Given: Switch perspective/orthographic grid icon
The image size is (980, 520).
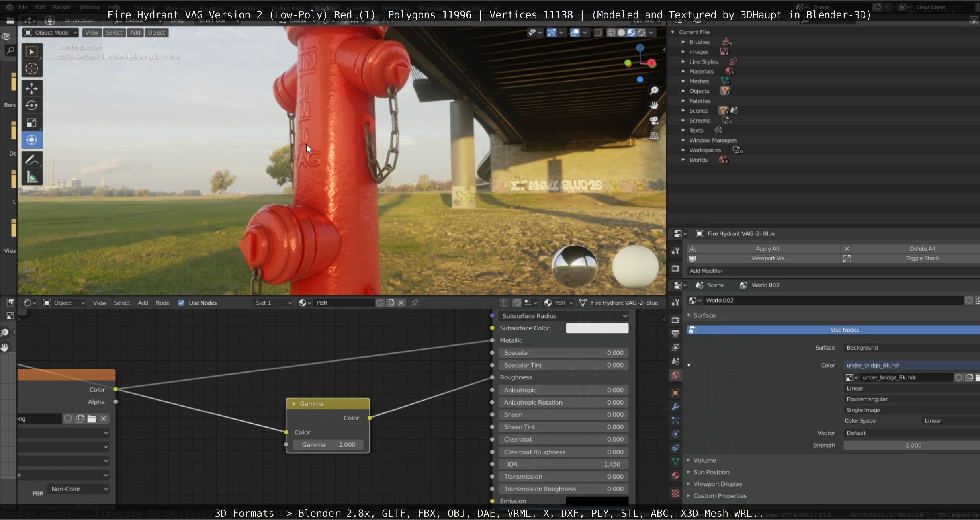Looking at the screenshot, I should (654, 136).
